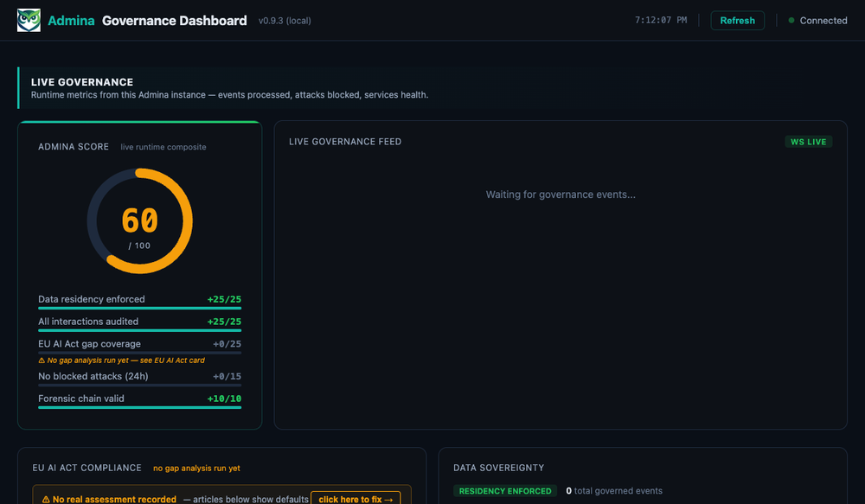Click the 'No real assessment recorded' warning text
This screenshot has width=865, height=504.
[114, 500]
